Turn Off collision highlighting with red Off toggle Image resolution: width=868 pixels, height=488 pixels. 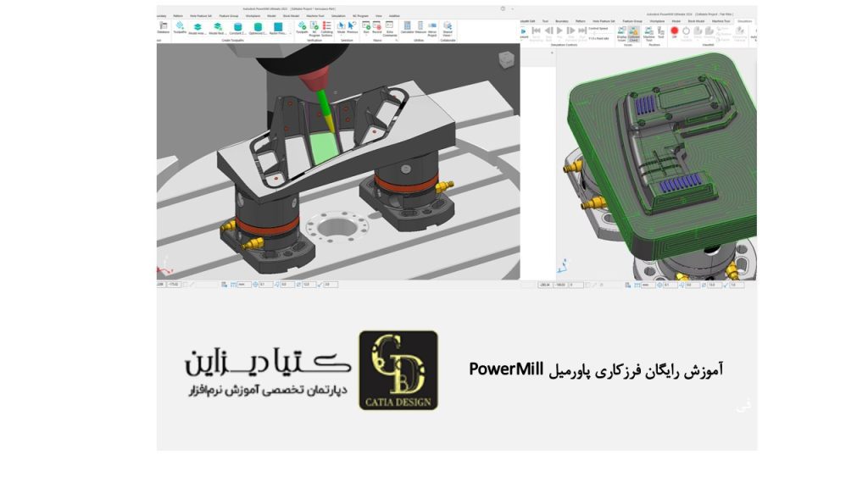pyautogui.click(x=675, y=32)
